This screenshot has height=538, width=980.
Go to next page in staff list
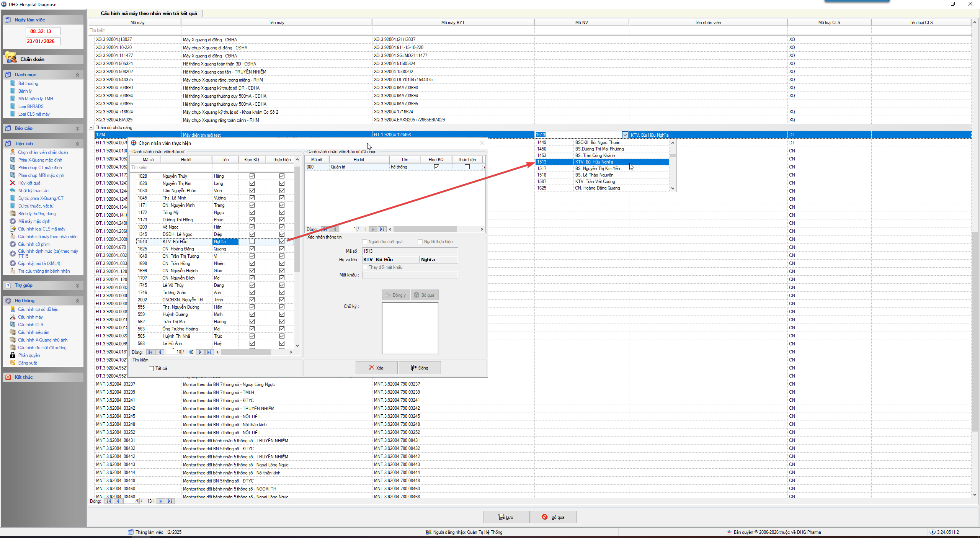pos(200,352)
